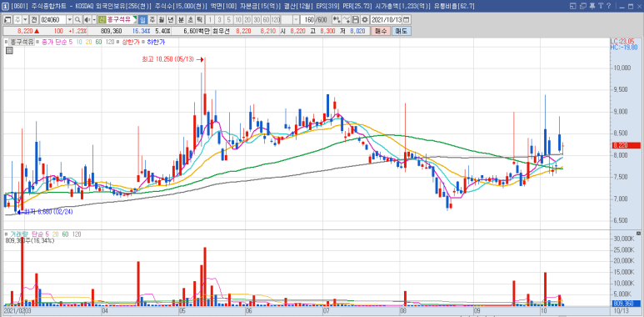The image size is (644, 317).
Task: Select tick 틱 period button
Action: pos(200,20)
